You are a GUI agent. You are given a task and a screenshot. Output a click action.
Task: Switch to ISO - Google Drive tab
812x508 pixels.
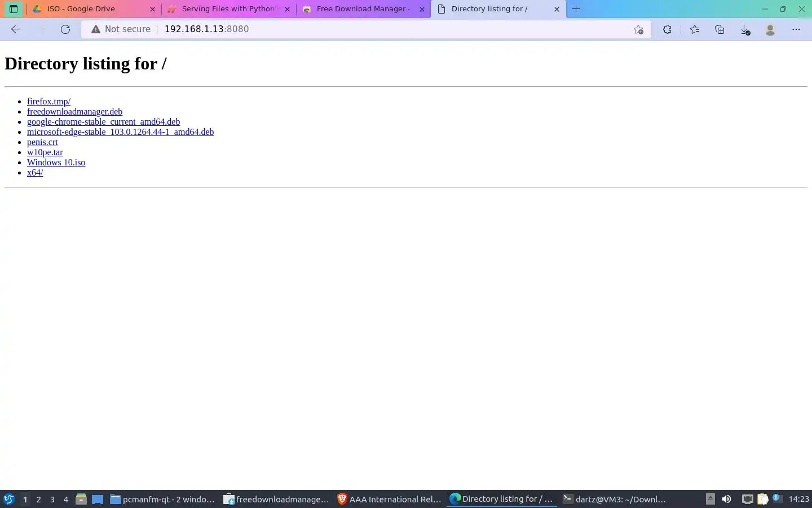(93, 9)
